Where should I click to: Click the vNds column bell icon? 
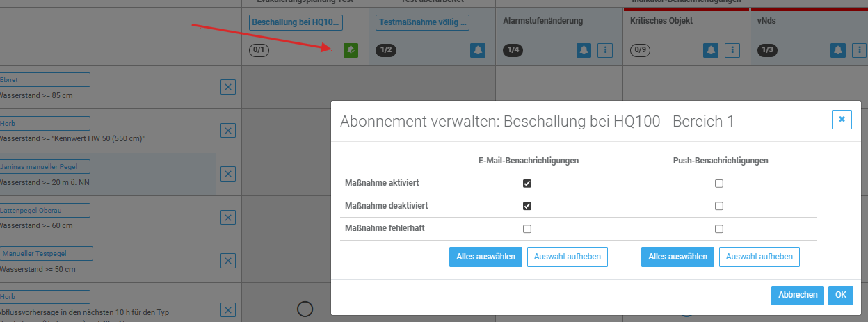838,50
